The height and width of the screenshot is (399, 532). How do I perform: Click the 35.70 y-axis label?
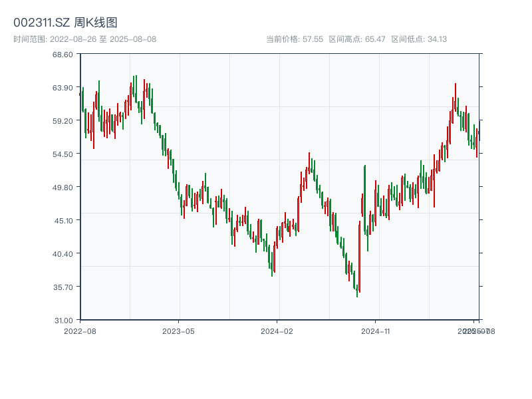[63, 287]
